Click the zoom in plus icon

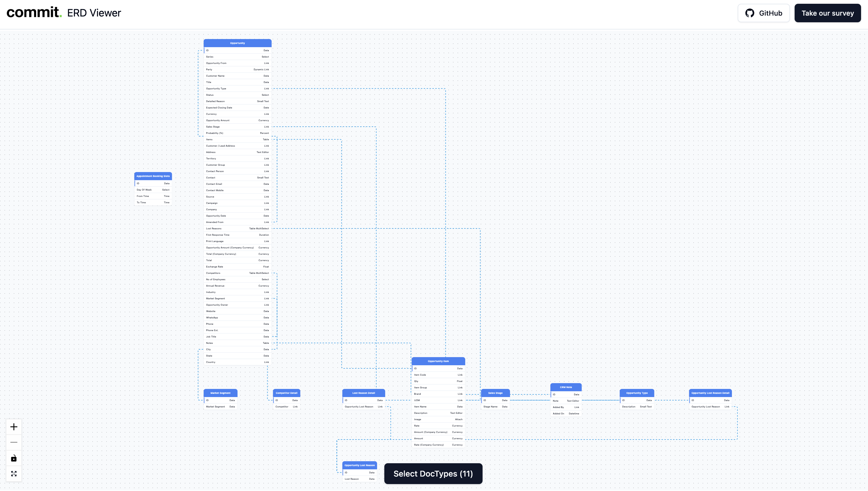point(14,427)
